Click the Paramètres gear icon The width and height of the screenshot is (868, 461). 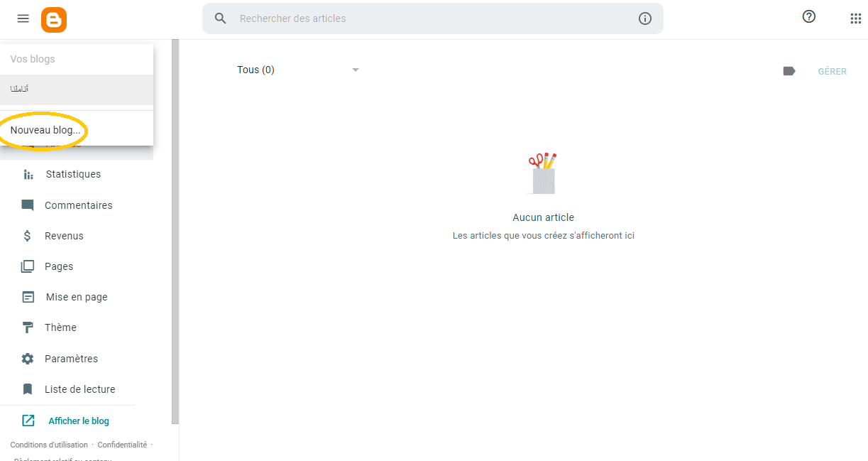[28, 359]
